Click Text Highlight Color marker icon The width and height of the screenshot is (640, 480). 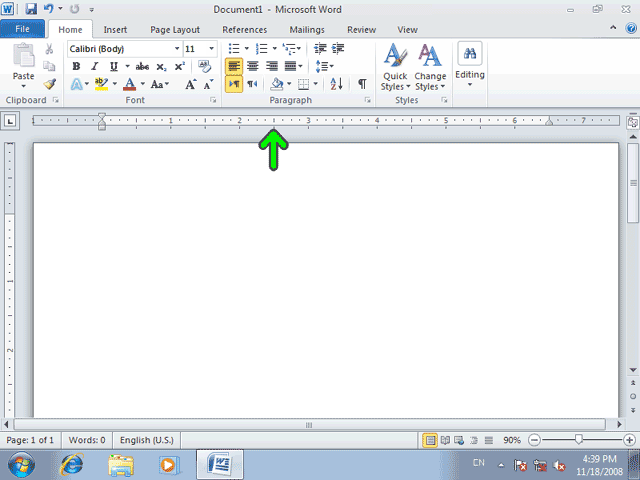coord(101,84)
